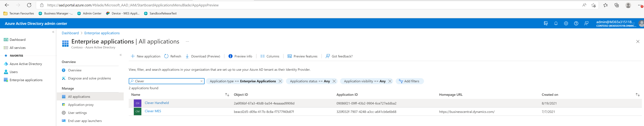Click the feedback icon in header

coord(586,24)
